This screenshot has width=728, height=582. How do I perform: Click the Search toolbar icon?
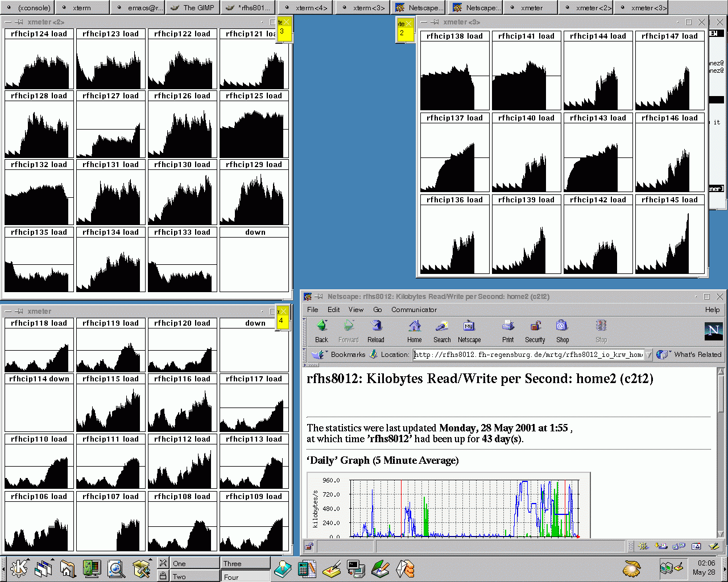coord(442,331)
